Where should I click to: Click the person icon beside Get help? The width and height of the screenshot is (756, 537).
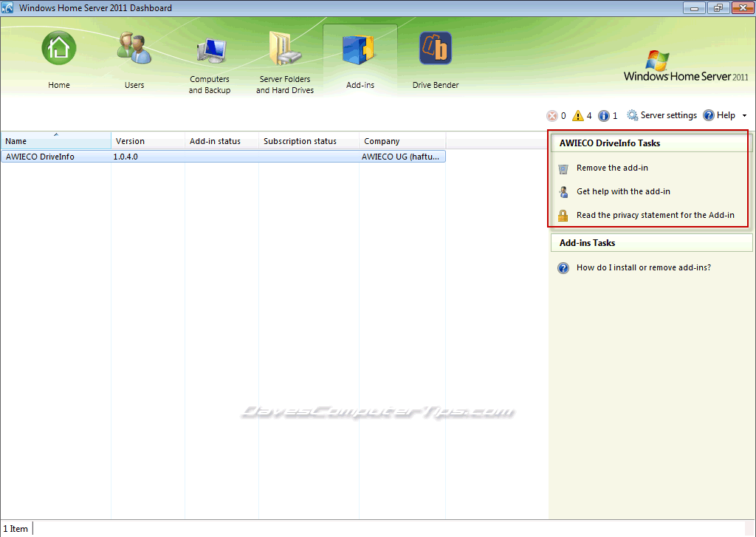563,192
